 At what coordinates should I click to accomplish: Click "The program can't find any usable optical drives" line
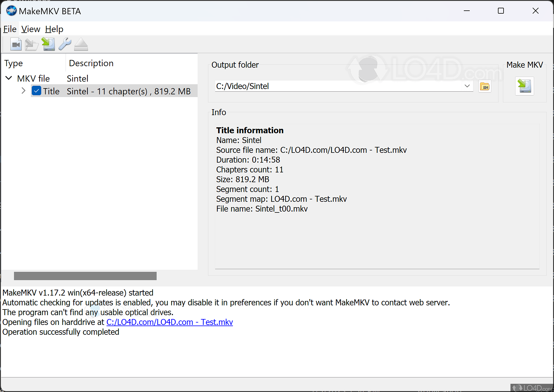tap(88, 312)
